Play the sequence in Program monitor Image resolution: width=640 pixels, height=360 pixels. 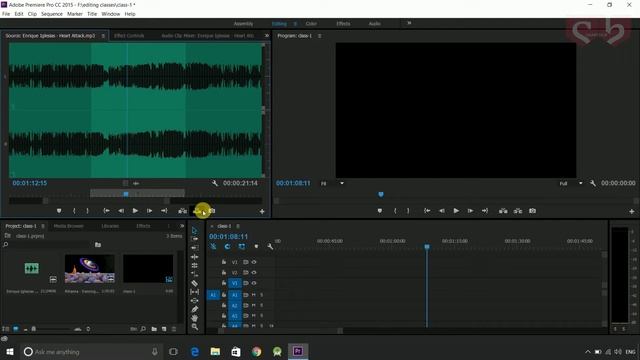tap(456, 211)
